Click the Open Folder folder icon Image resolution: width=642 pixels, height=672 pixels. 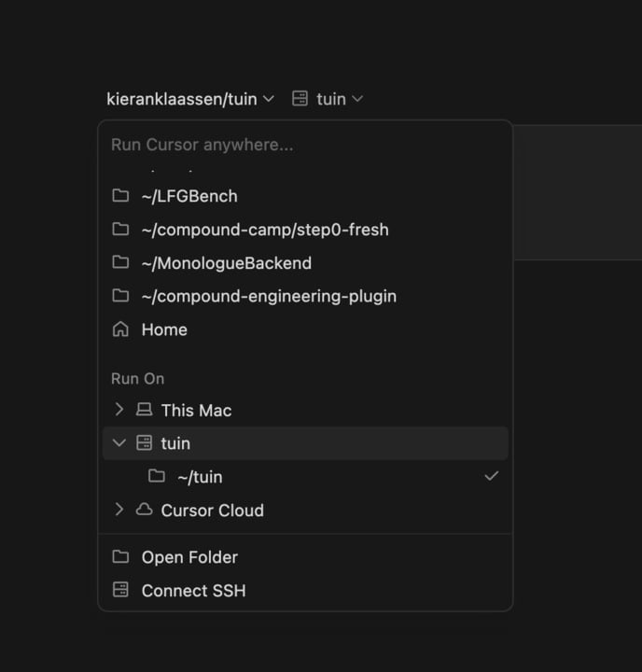[x=120, y=556]
